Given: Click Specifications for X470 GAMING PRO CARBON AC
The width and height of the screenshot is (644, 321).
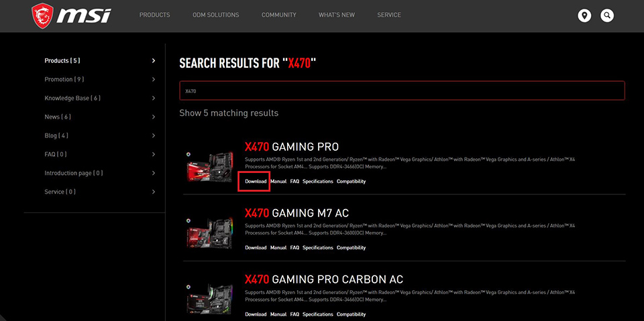Looking at the screenshot, I should coord(318,314).
